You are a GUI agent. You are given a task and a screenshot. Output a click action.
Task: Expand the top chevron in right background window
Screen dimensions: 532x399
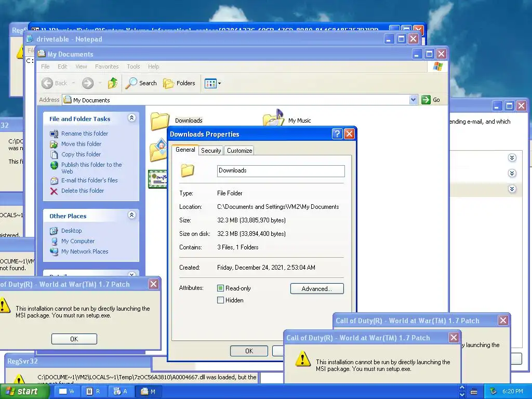[512, 158]
